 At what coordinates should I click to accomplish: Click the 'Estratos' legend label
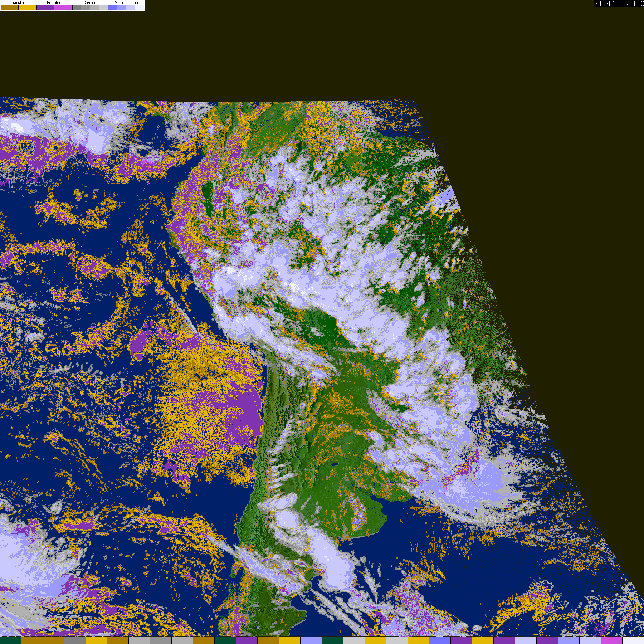point(54,3)
